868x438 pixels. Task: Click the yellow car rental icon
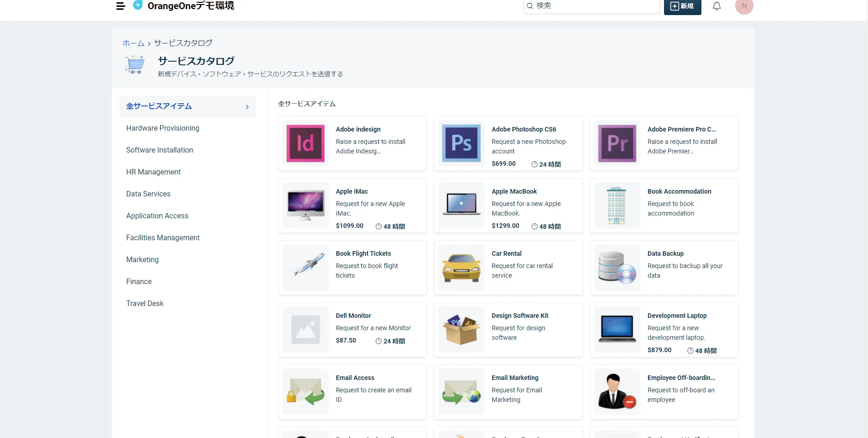[461, 268]
